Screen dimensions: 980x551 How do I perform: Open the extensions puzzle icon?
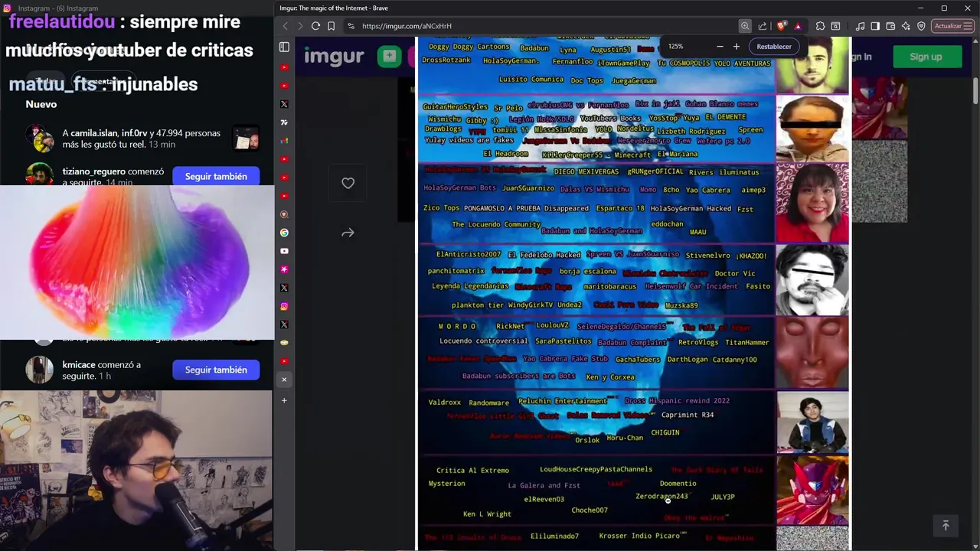pos(820,26)
